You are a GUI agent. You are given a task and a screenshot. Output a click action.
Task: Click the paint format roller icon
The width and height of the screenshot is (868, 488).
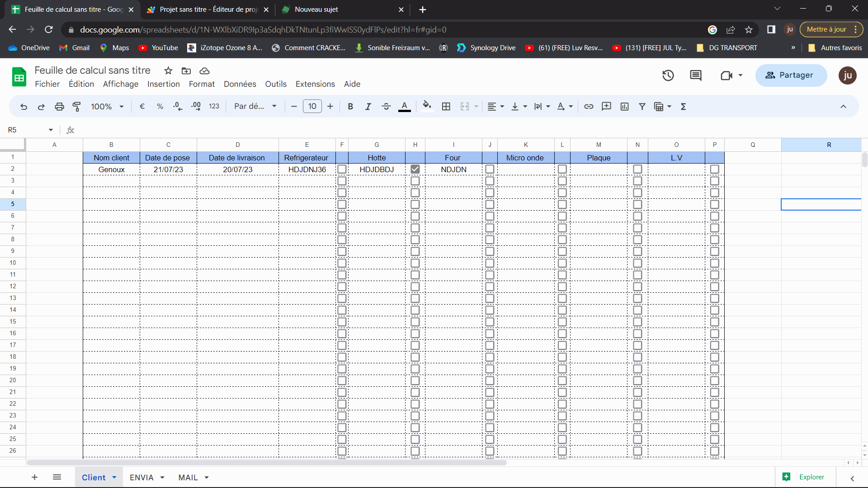(x=77, y=107)
